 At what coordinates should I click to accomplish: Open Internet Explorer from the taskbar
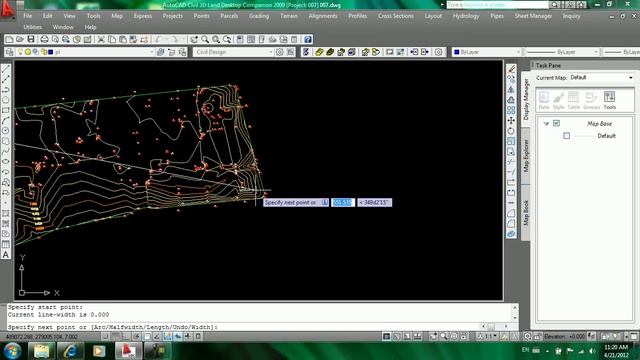(x=70, y=351)
